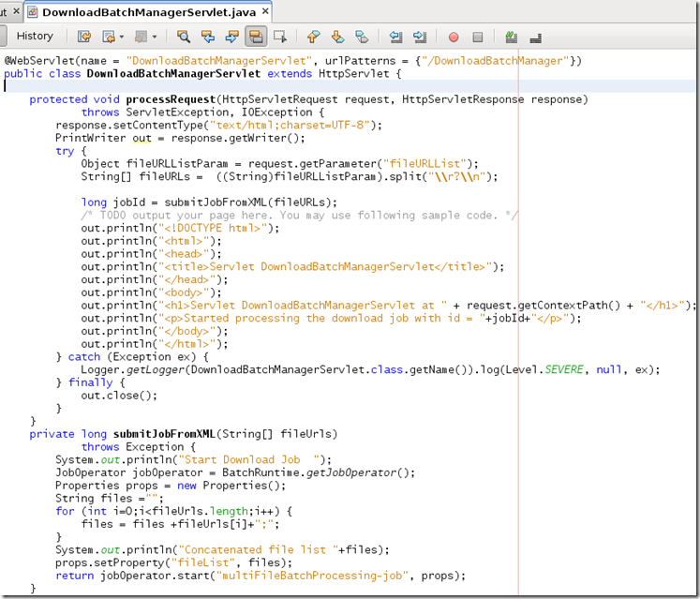Uncomment code with the Uncomment icon
This screenshot has width=700, height=599.
coord(536,37)
